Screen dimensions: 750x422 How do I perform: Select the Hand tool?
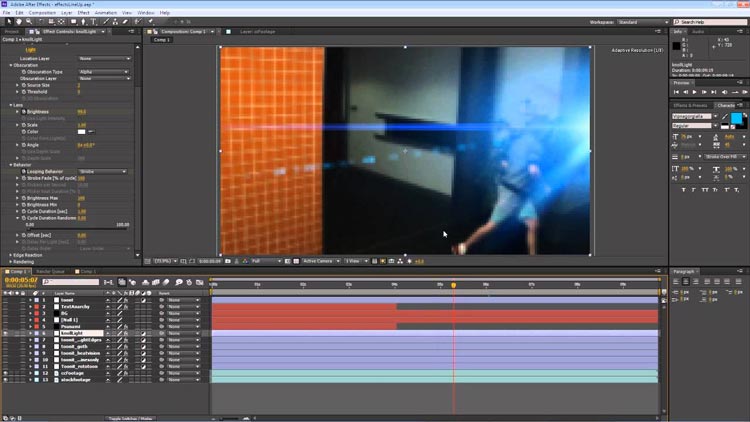pyautogui.click(x=19, y=22)
